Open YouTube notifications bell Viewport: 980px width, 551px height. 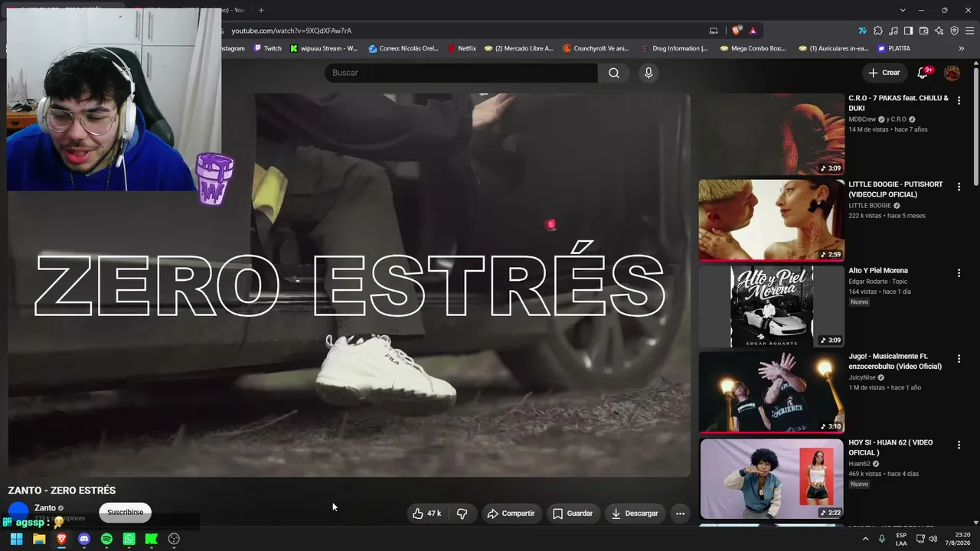point(923,73)
